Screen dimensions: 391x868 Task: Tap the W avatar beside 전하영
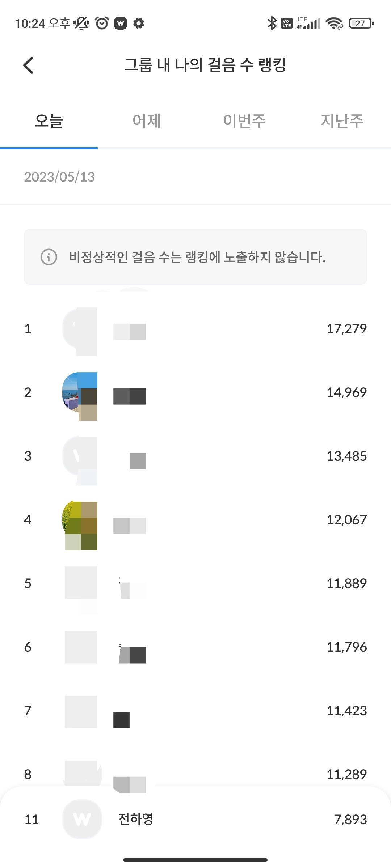point(82,819)
